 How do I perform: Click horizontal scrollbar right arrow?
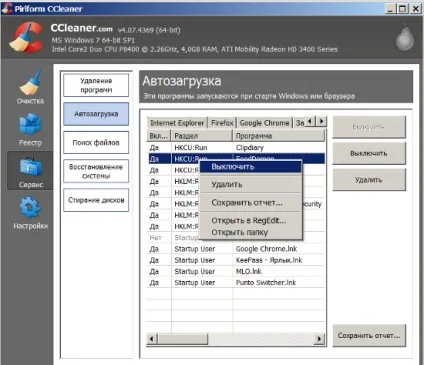(320, 339)
